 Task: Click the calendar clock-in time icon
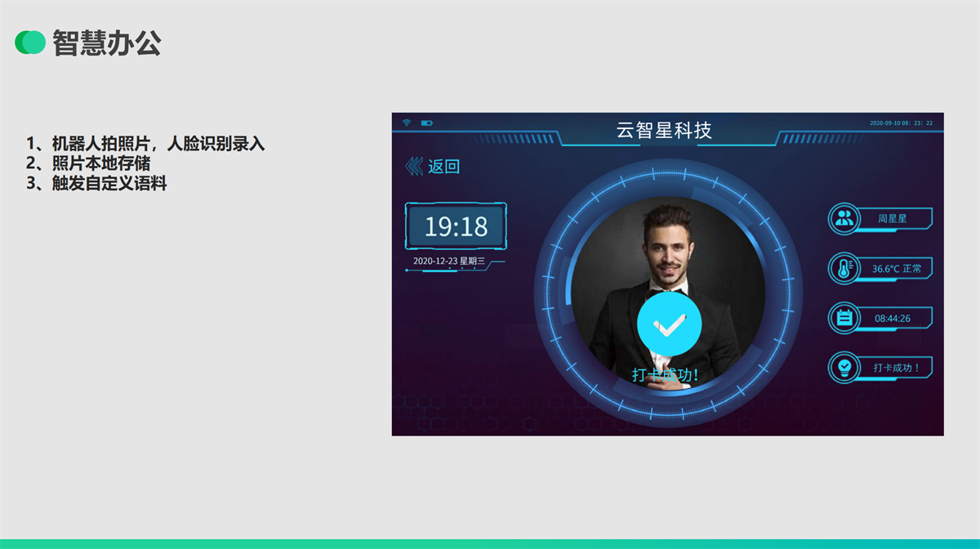coord(844,318)
